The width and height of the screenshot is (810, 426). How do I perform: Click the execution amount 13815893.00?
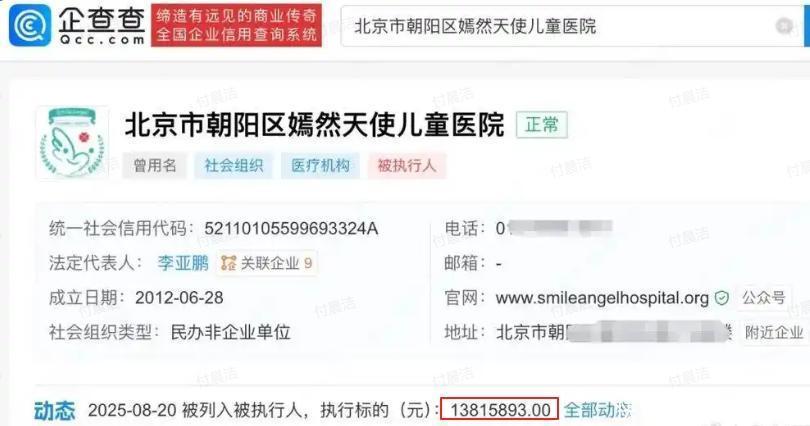[x=500, y=411]
